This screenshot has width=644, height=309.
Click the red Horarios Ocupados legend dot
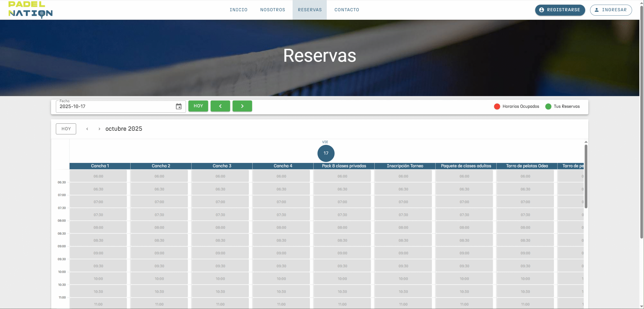[x=497, y=106]
